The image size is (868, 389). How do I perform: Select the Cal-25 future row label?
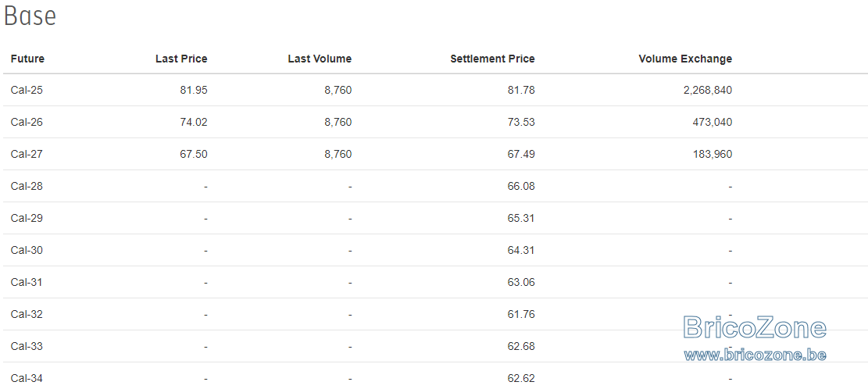(27, 90)
